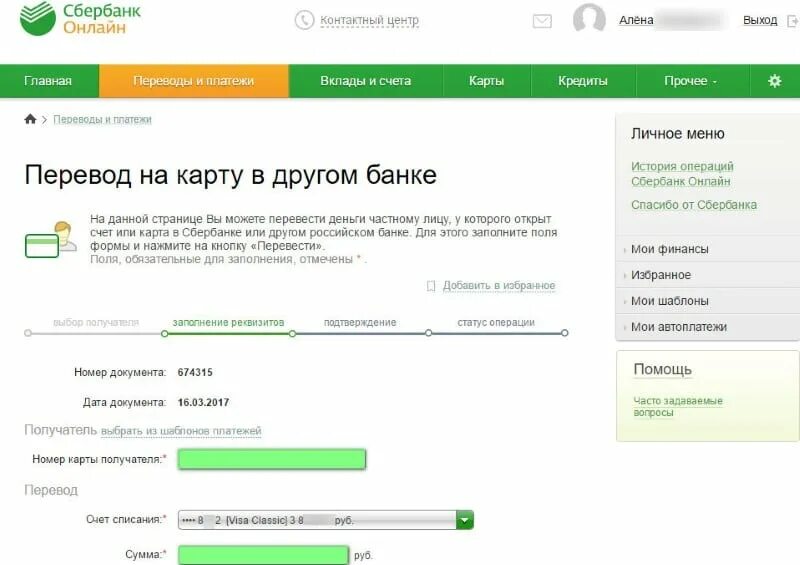The width and height of the screenshot is (800, 565).
Task: Click the logout door icon
Action: (x=793, y=21)
